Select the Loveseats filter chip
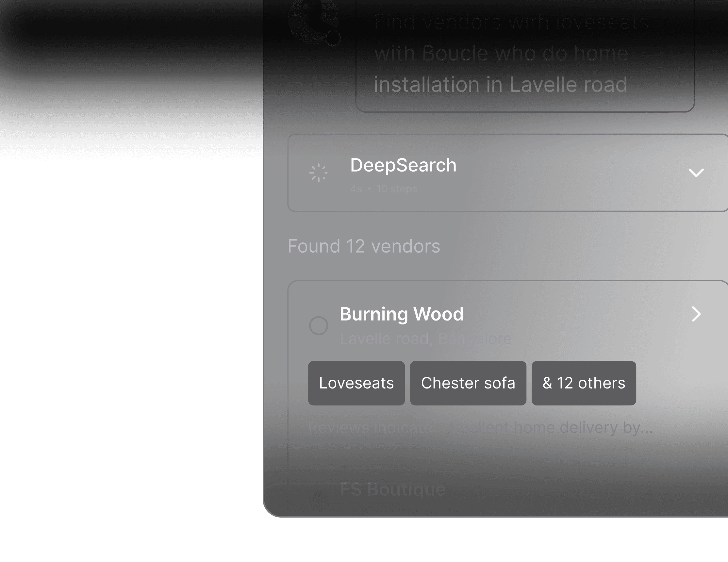 356,383
